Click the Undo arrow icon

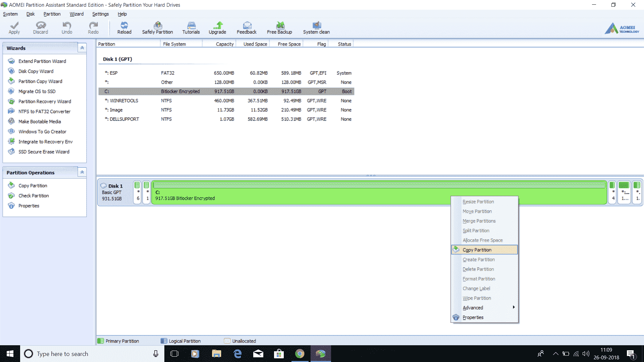click(67, 27)
